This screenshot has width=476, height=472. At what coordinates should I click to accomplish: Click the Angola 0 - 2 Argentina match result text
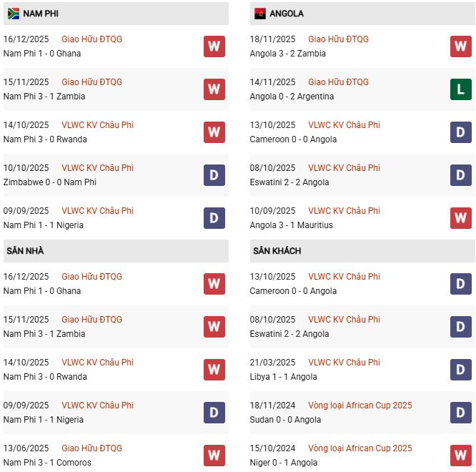[x=292, y=97]
